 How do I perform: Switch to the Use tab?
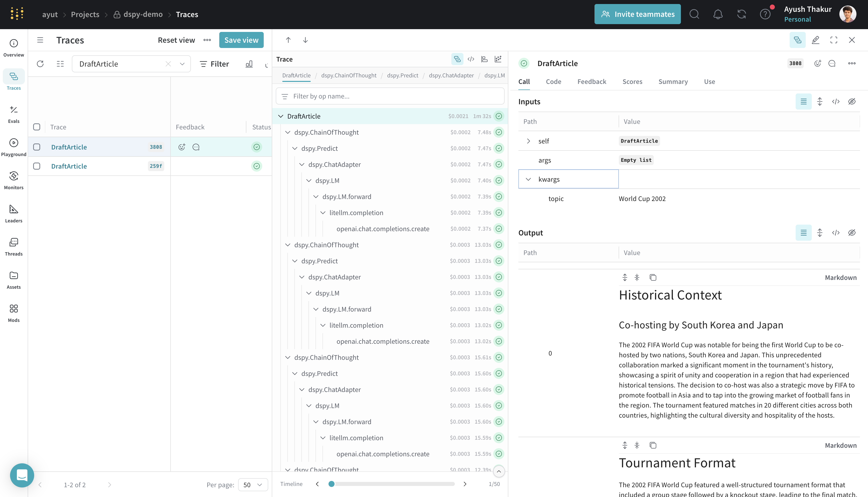709,82
